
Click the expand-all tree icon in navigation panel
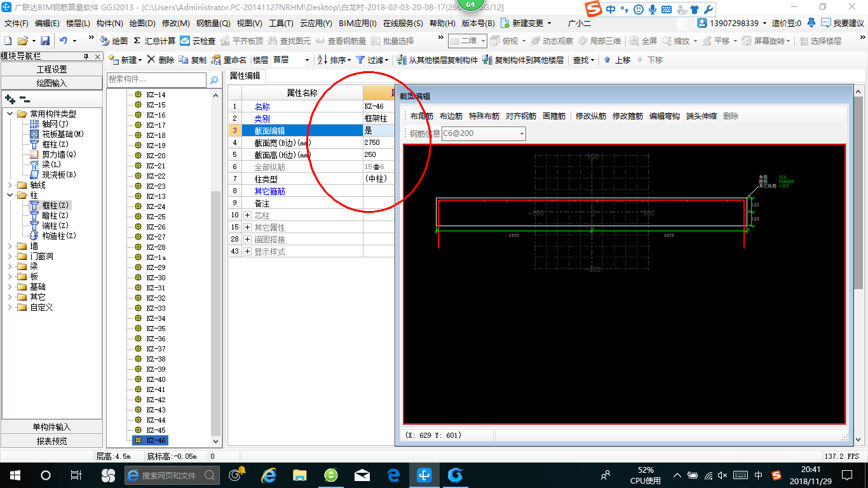(x=10, y=99)
